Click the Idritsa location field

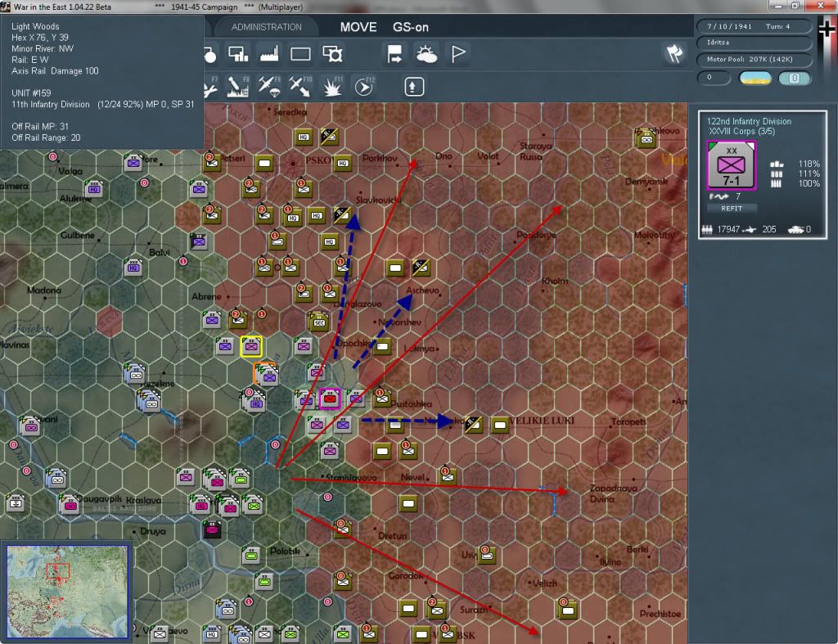(x=753, y=43)
